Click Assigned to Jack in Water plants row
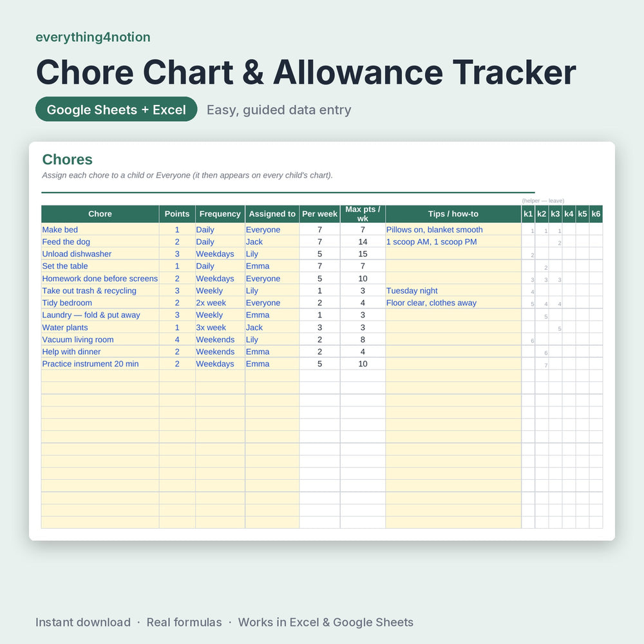This screenshot has height=644, width=644. pos(272,327)
